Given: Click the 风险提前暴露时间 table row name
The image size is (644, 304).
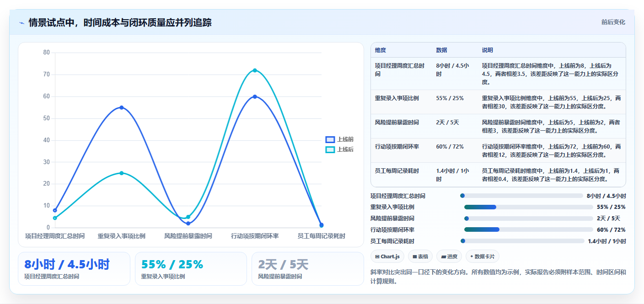Looking at the screenshot, I should pos(397,123).
